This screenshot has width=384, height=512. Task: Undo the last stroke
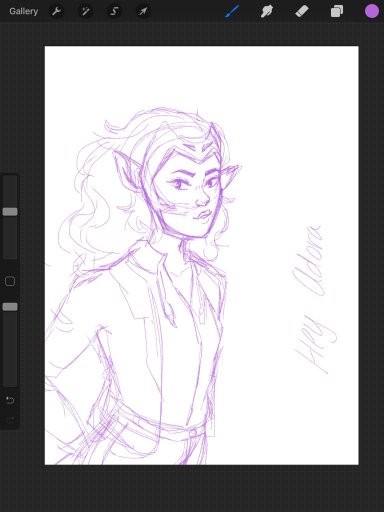(x=10, y=400)
